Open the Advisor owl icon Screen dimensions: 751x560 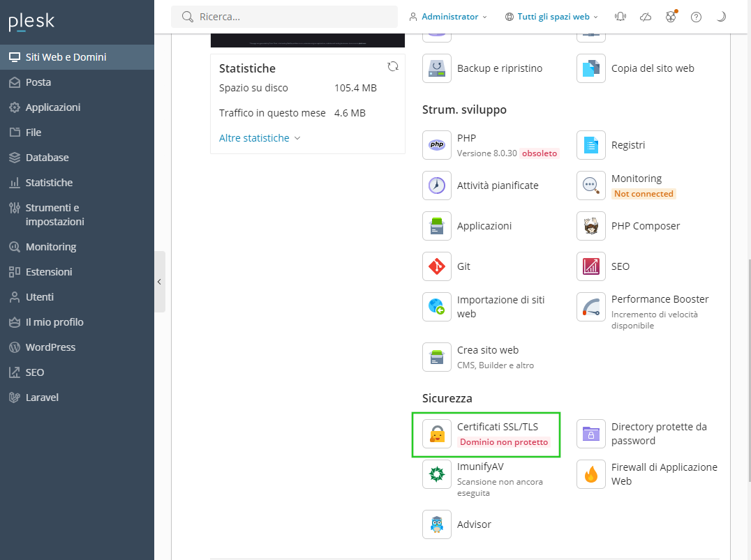[x=437, y=524]
